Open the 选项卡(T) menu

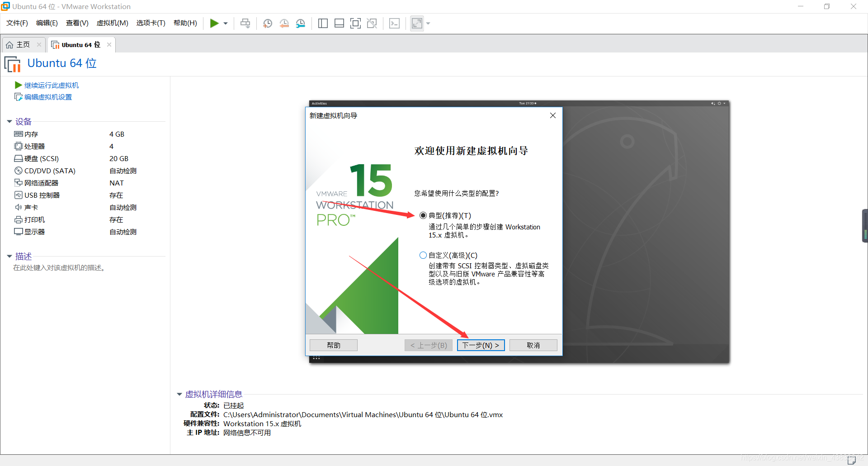pos(151,23)
